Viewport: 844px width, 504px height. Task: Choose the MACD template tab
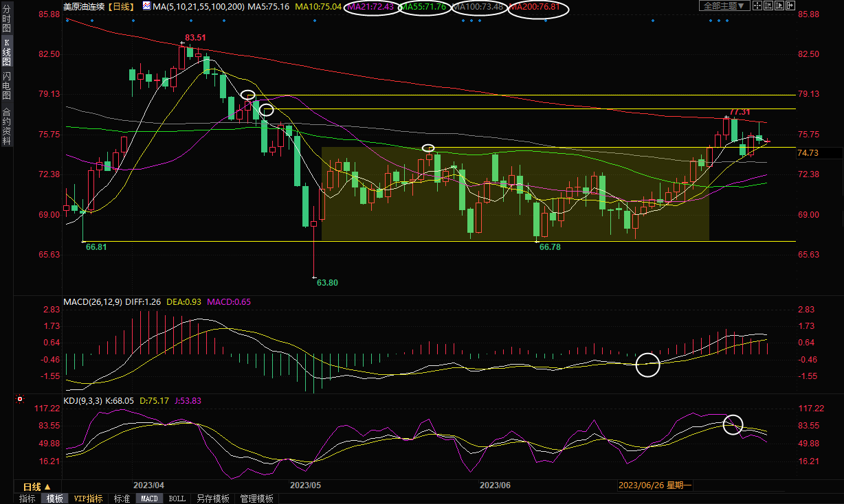tap(149, 499)
